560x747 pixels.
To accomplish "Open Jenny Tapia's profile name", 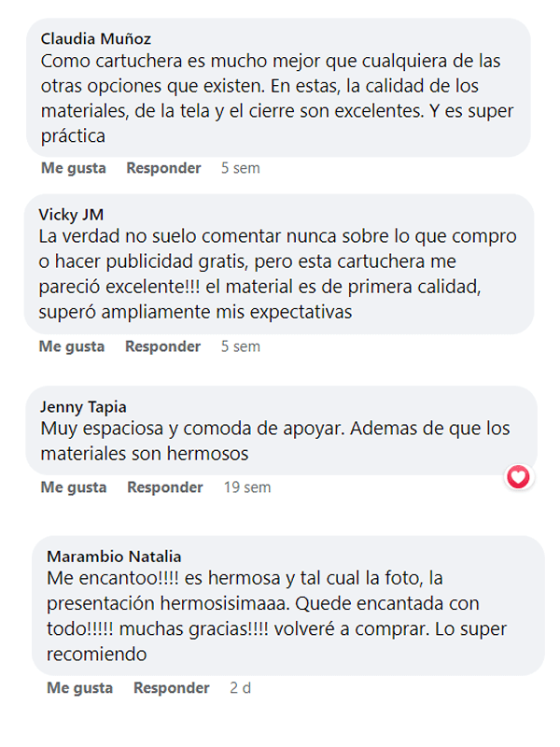I will [83, 407].
